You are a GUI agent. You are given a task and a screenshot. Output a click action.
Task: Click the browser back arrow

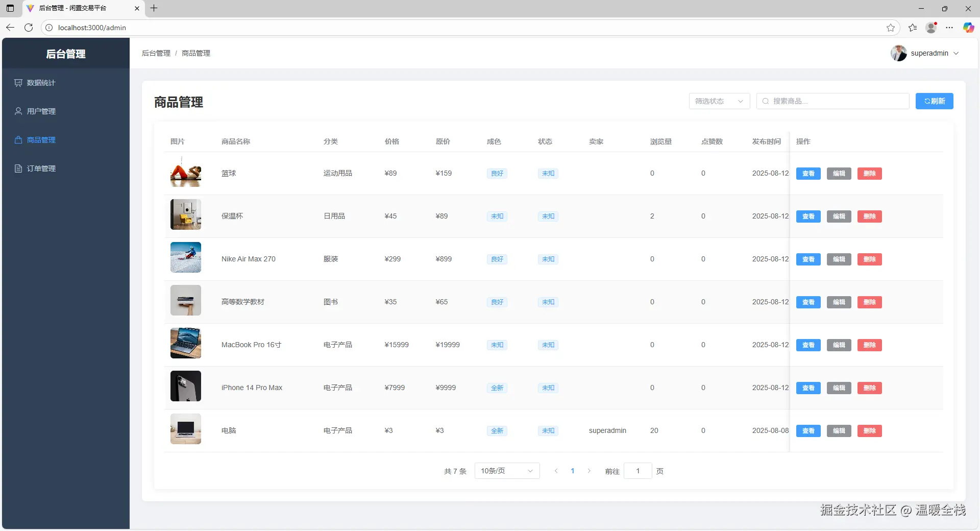tap(10, 28)
